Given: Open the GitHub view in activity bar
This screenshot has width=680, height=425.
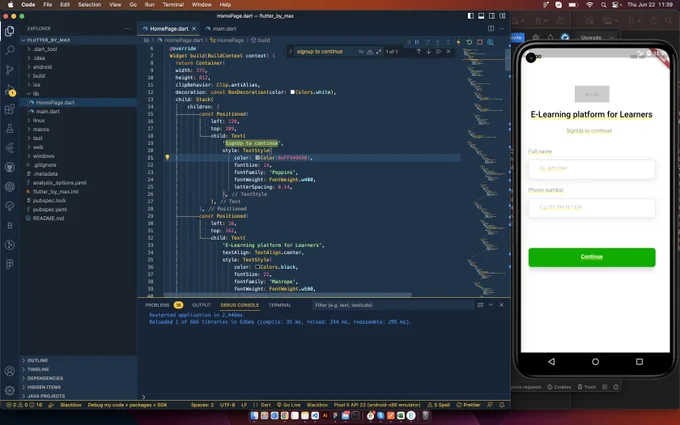Looking at the screenshot, I should coord(10,167).
